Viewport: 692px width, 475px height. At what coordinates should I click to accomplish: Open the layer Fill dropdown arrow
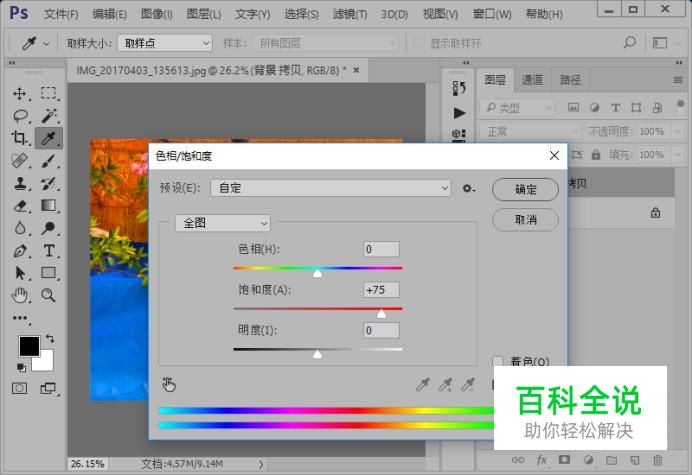tap(677, 155)
